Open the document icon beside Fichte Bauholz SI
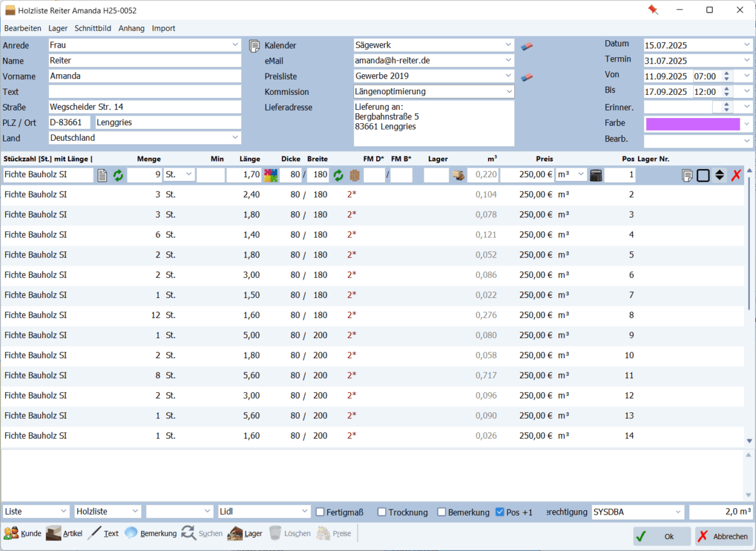Image resolution: width=756 pixels, height=551 pixels. (102, 175)
